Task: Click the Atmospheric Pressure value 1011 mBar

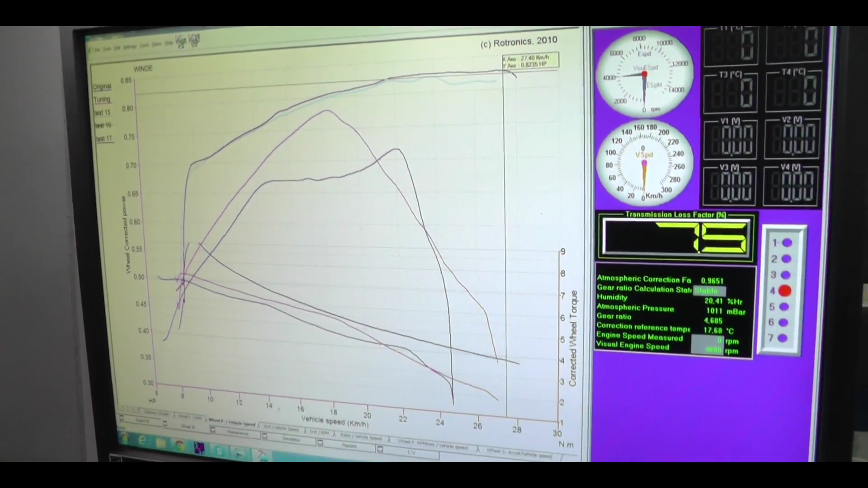Action: [x=726, y=311]
